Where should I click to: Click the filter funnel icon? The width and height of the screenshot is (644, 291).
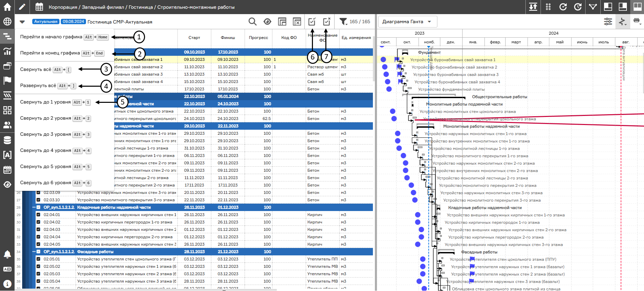343,22
